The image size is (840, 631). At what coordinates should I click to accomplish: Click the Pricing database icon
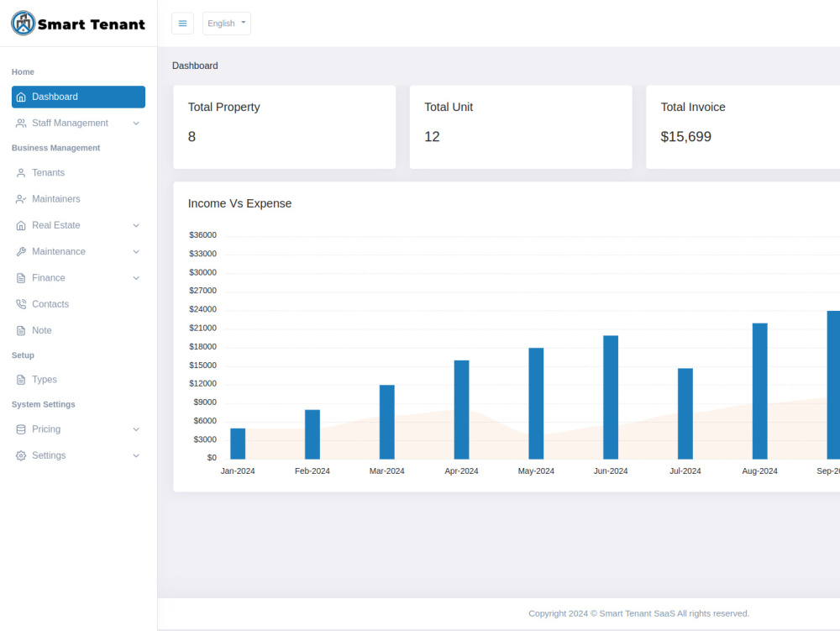[21, 429]
